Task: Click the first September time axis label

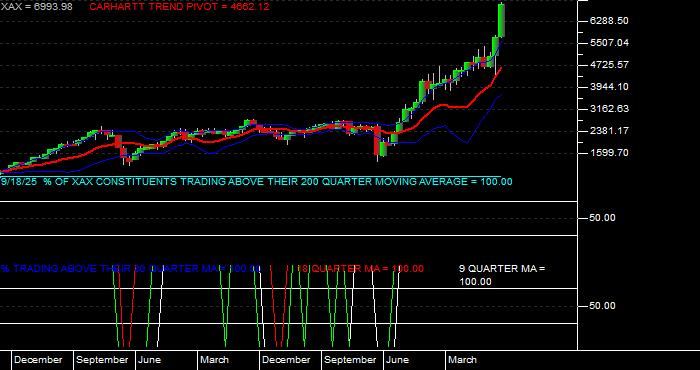Action: point(102,360)
